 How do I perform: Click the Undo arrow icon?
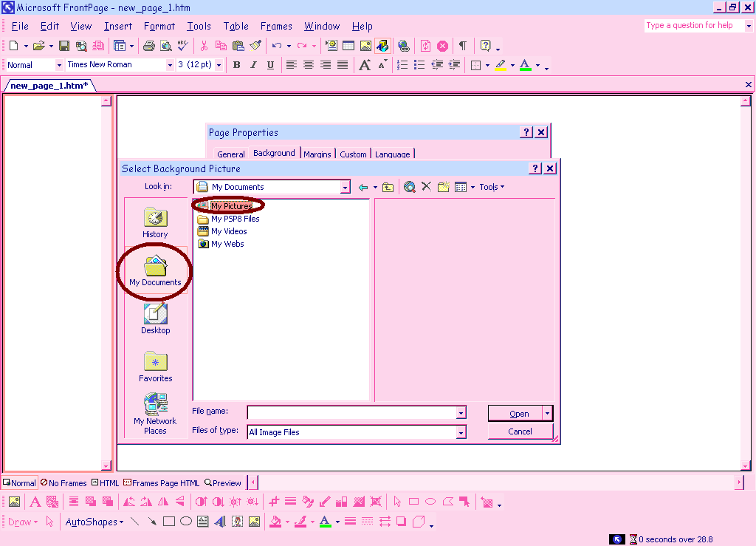click(277, 46)
